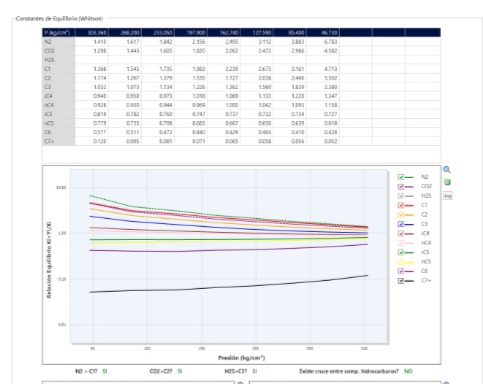Click the C7+ value 0.052 cell
The height and width of the screenshot is (384, 483).
(x=323, y=141)
